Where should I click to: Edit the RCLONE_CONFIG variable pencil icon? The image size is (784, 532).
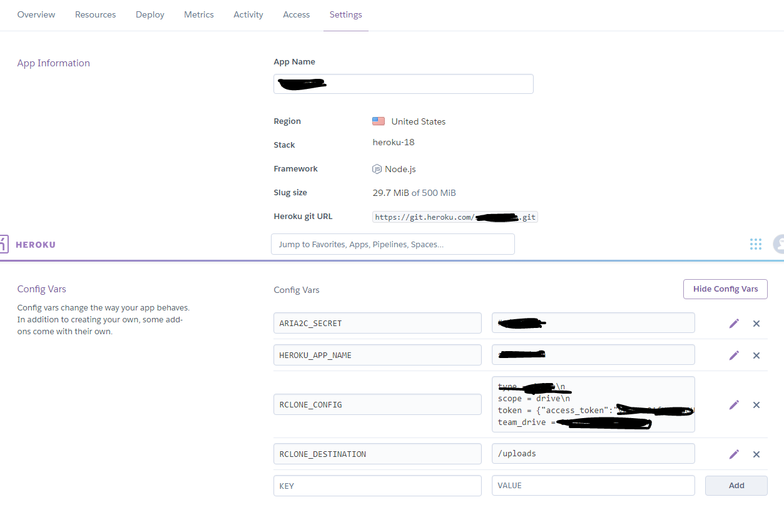734,405
